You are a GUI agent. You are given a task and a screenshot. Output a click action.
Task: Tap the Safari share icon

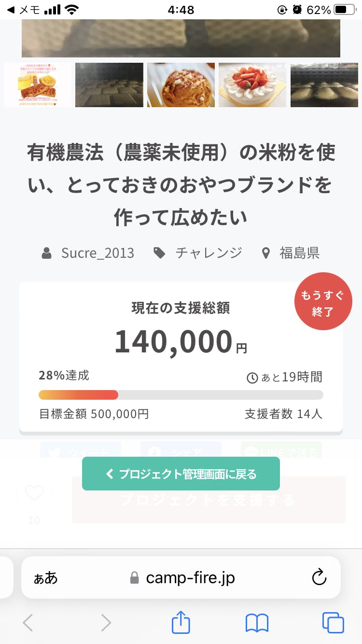181,623
